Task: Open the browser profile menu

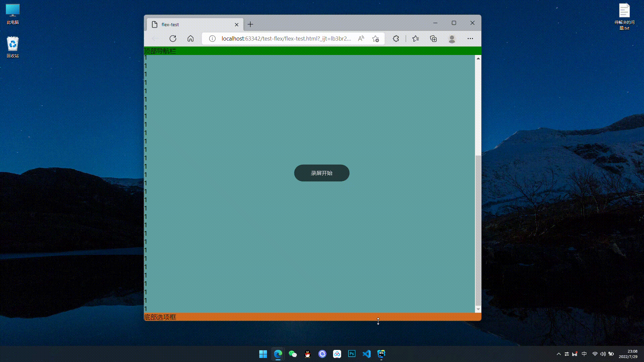Action: point(452,39)
